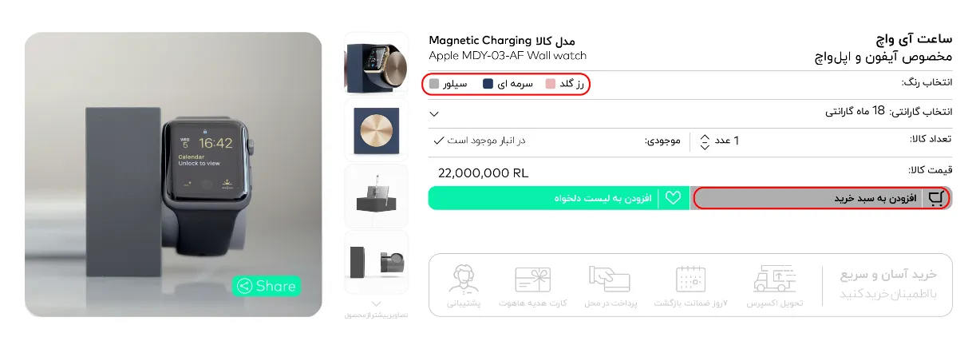Expand more product images chevron
The width and height of the screenshot is (980, 353).
click(377, 303)
